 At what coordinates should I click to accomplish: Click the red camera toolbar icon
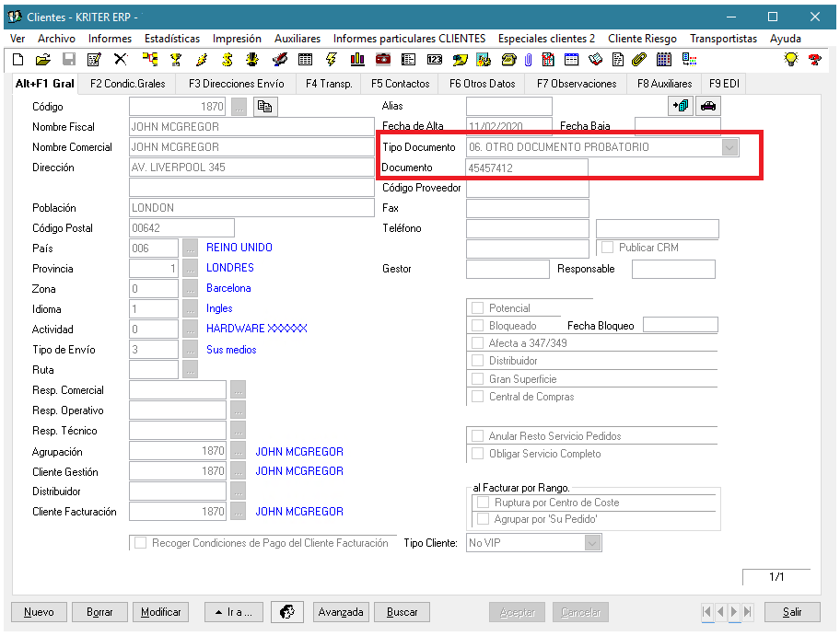point(383,60)
